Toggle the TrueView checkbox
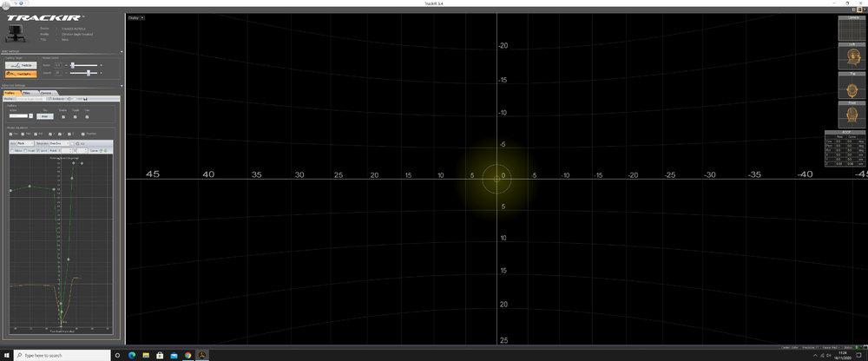Viewport: 868px width, 361px height. click(x=83, y=134)
